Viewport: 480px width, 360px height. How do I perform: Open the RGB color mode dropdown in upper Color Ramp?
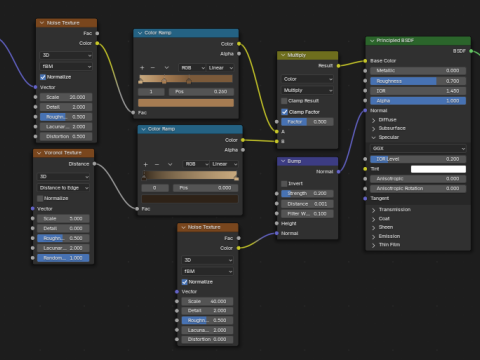point(192,68)
